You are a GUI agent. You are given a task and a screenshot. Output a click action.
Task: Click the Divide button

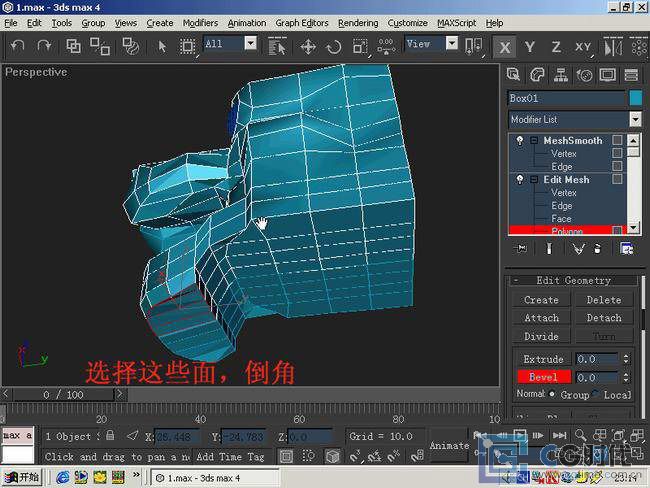point(541,336)
